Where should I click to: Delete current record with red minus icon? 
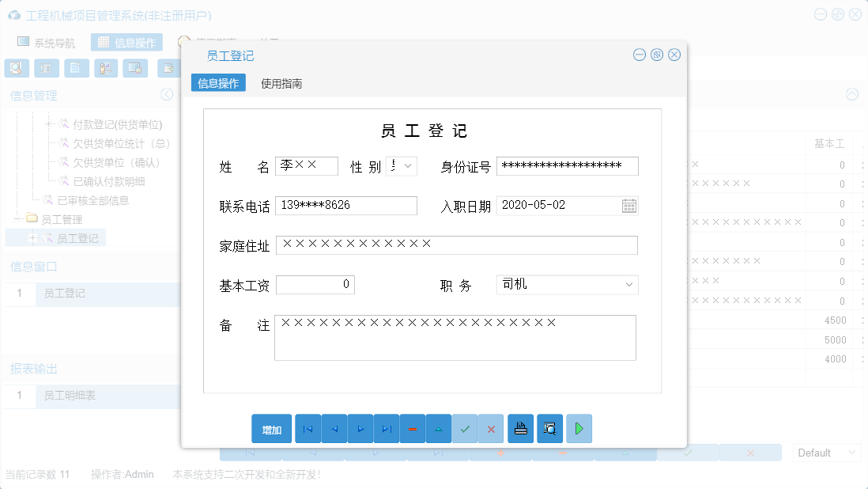(x=412, y=428)
